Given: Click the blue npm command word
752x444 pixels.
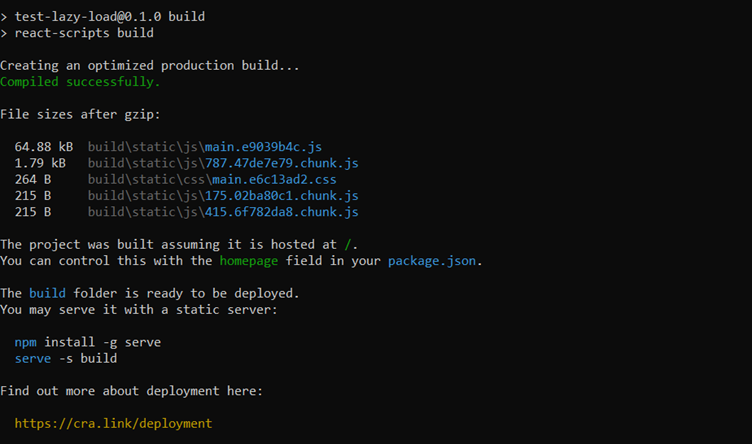Looking at the screenshot, I should (25, 342).
